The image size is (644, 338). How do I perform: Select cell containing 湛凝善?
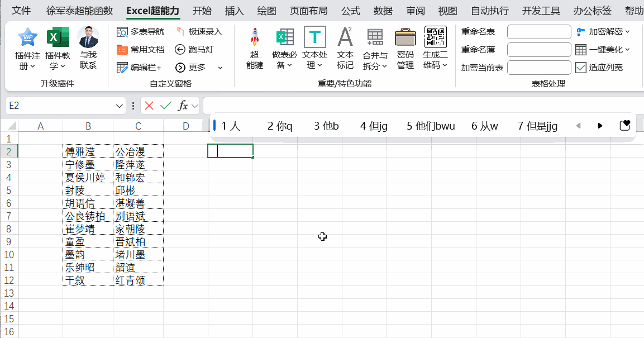pos(138,203)
